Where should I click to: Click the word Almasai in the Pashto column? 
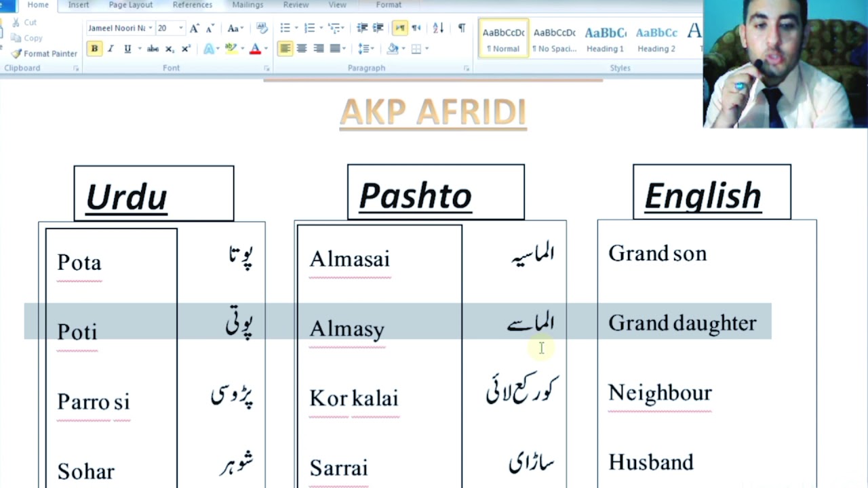350,259
